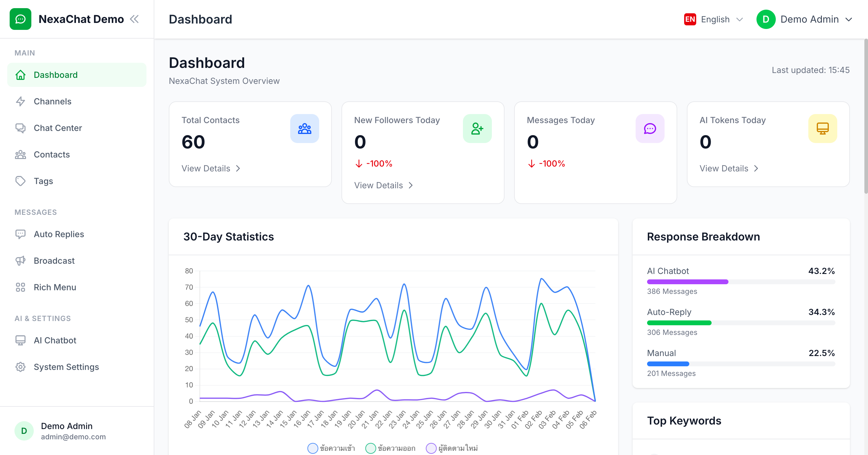Open View Details under Total Contacts
Image resolution: width=868 pixels, height=455 pixels.
[x=211, y=168]
